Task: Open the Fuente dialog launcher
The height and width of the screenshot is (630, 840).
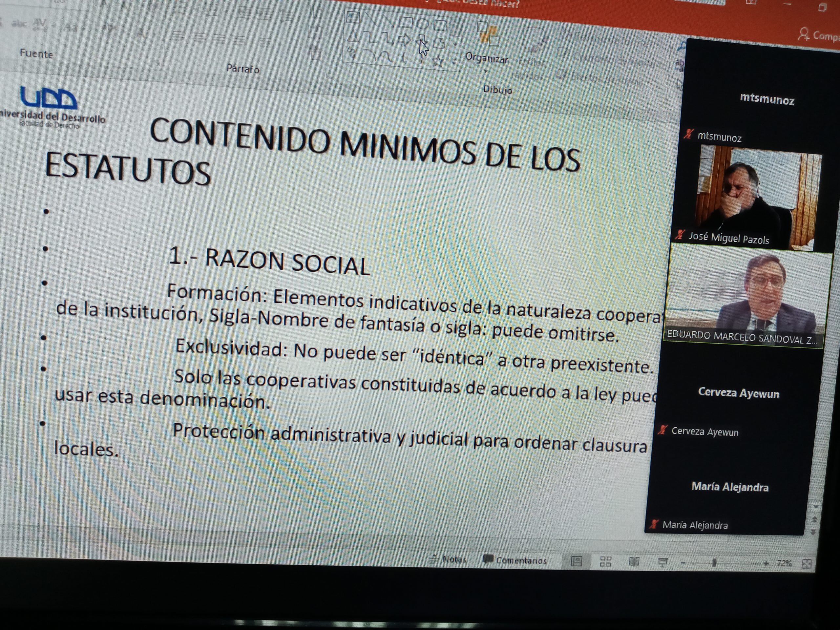Action: pyautogui.click(x=157, y=64)
